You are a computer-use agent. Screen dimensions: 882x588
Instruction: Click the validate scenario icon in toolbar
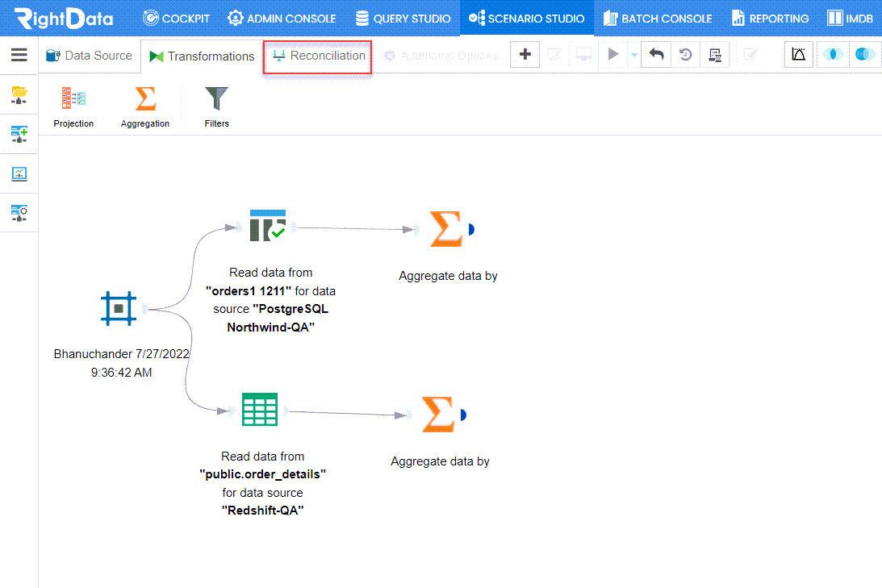(x=715, y=55)
